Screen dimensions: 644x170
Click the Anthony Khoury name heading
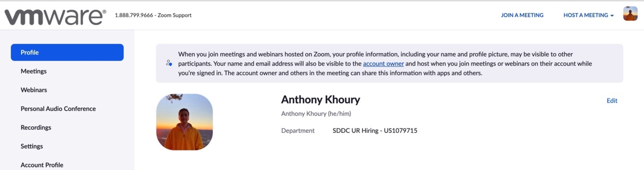pyautogui.click(x=320, y=100)
